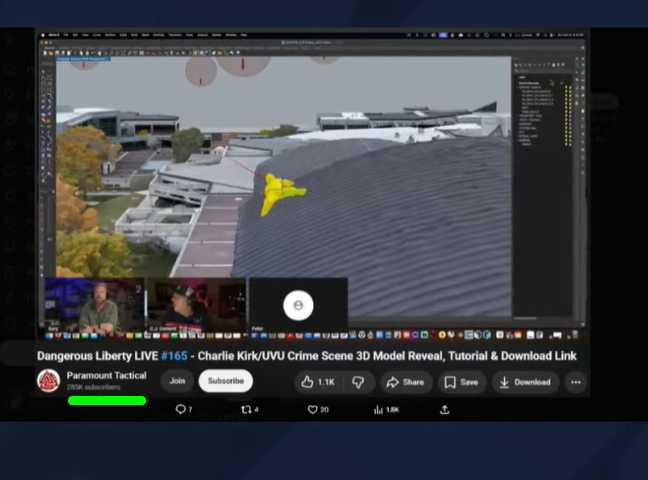Subscribe to Paramount Tactical channel
The width and height of the screenshot is (648, 480).
(x=226, y=381)
